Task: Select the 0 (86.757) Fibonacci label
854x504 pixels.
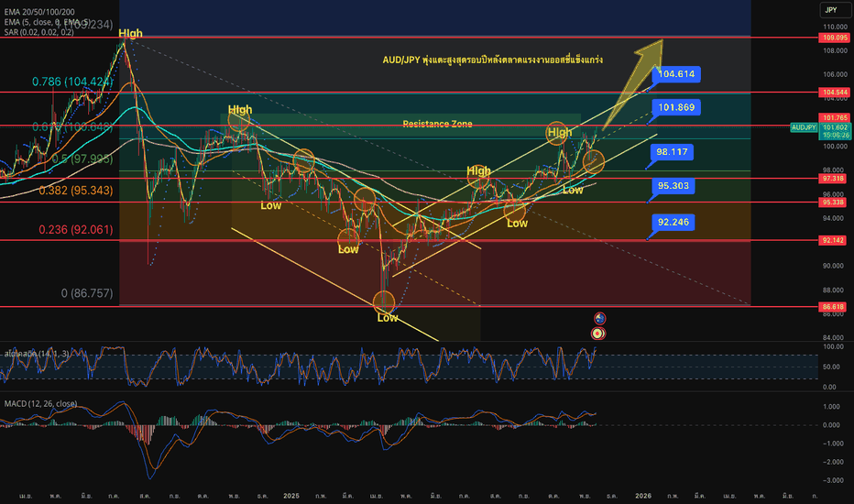Action: click(x=87, y=293)
